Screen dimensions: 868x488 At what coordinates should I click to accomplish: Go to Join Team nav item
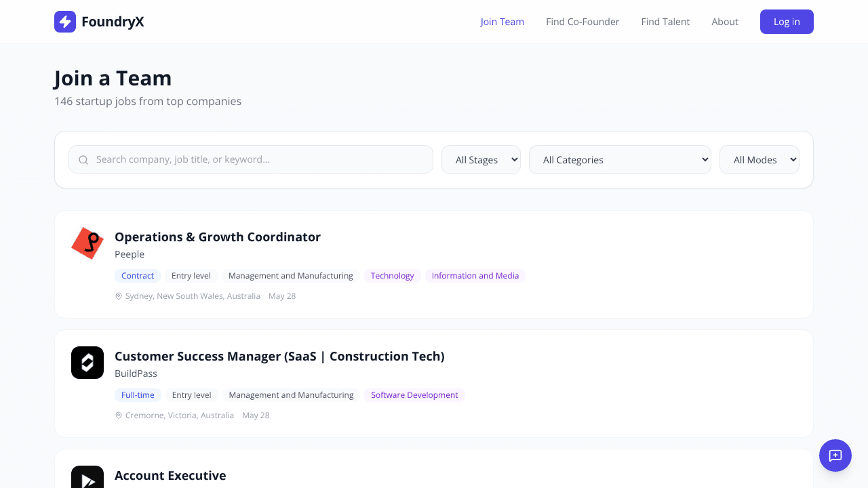(502, 22)
